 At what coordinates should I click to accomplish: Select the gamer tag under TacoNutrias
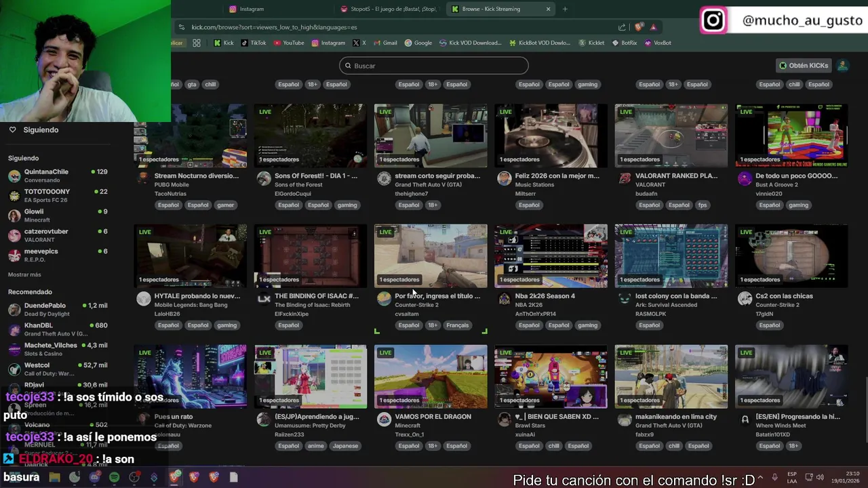[x=226, y=205]
